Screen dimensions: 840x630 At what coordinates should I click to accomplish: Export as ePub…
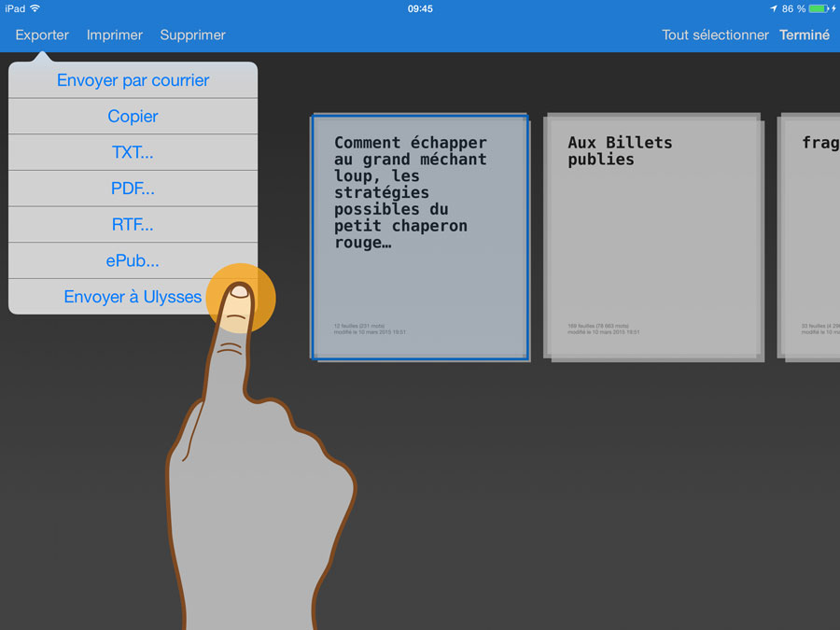(133, 260)
